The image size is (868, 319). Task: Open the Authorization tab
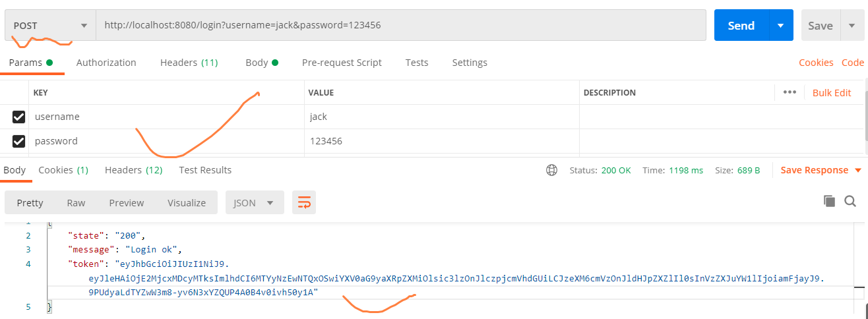106,63
